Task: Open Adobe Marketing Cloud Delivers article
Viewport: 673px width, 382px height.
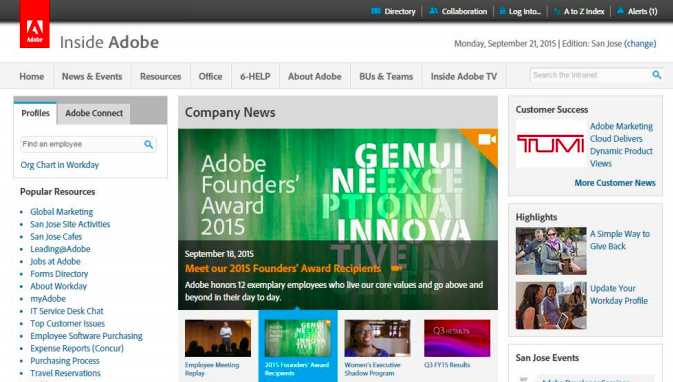Action: pos(621,145)
